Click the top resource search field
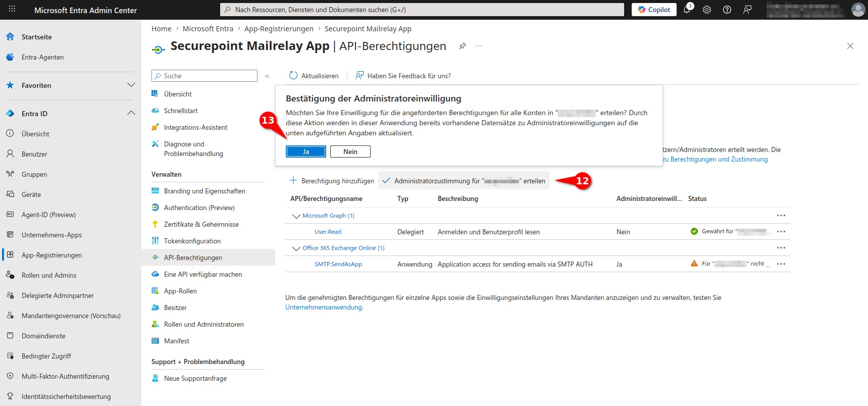Viewport: 868px width, 406px height. pos(422,10)
